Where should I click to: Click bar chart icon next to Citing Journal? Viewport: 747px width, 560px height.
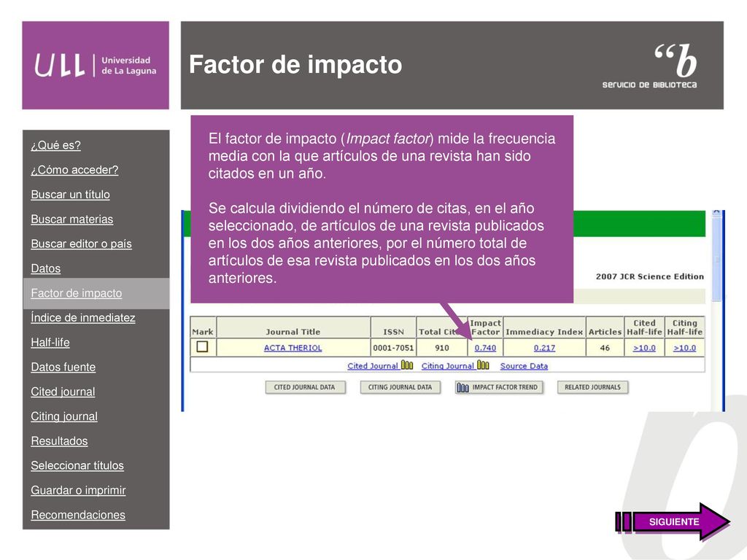pyautogui.click(x=483, y=365)
